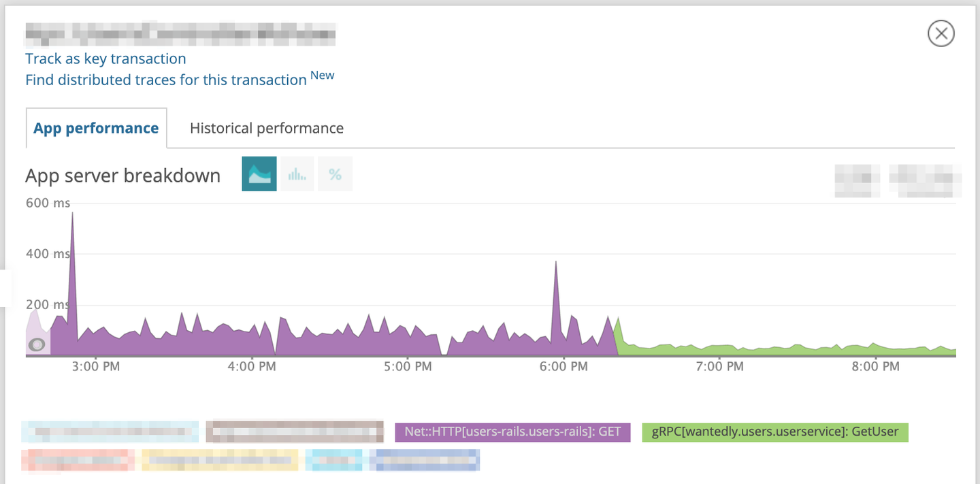Click the gray circle marker on the chart
Image resolution: width=980 pixels, height=484 pixels.
37,345
